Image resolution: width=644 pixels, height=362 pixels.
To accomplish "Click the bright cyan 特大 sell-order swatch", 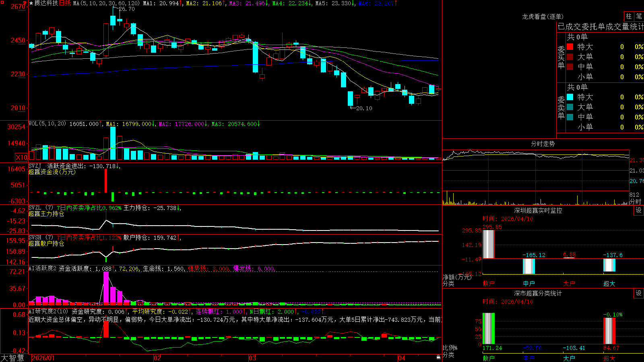I will 570,97.
